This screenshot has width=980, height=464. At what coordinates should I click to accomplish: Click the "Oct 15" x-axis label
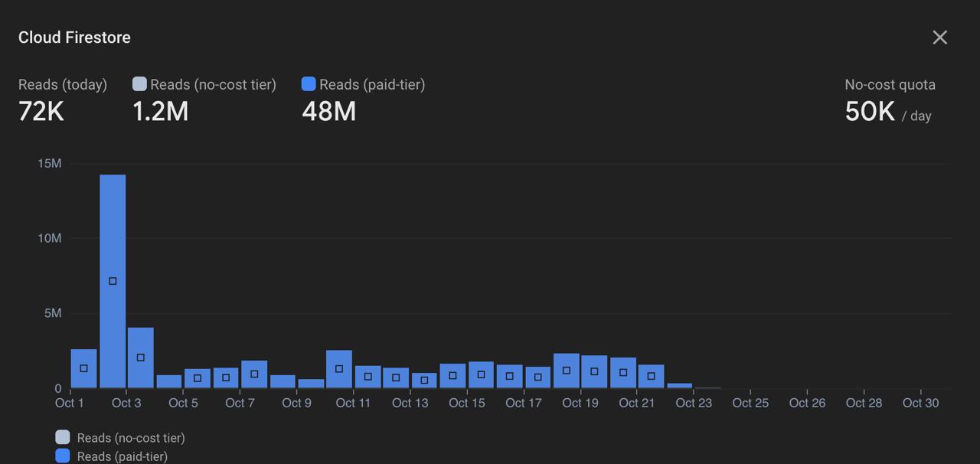point(467,403)
